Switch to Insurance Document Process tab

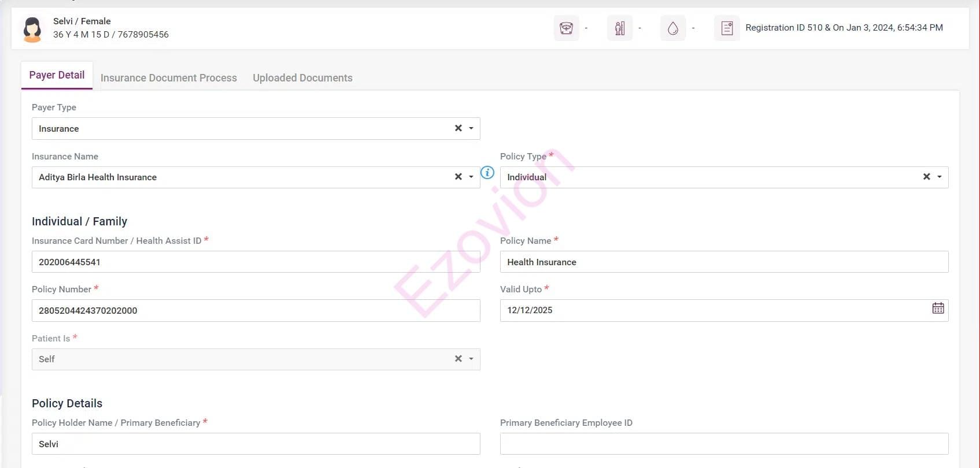click(168, 78)
